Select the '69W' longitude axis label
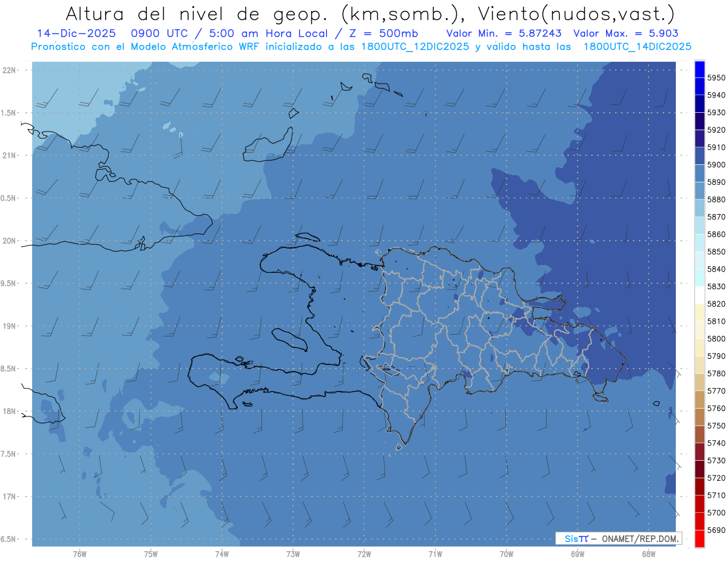 click(x=578, y=554)
